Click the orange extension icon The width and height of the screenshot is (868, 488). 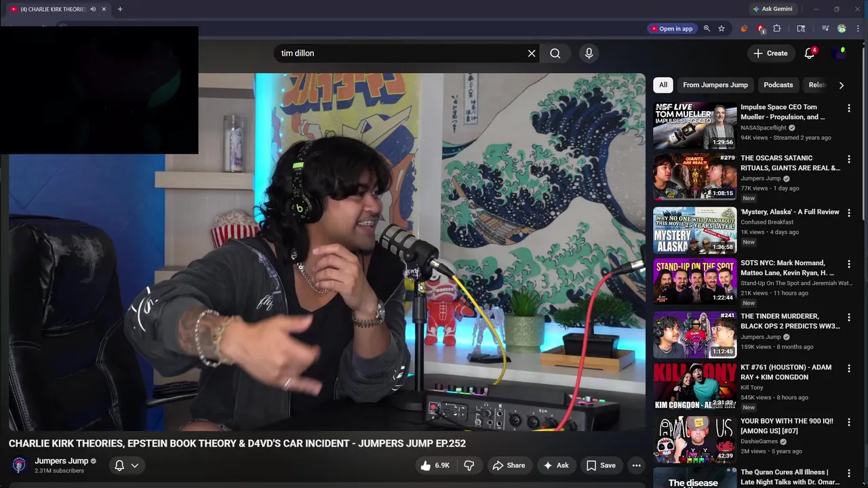(744, 28)
